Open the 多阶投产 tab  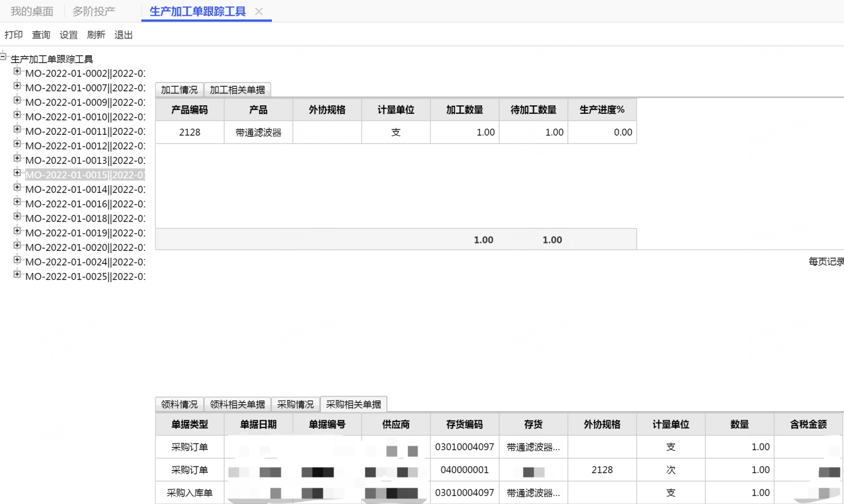coord(94,11)
